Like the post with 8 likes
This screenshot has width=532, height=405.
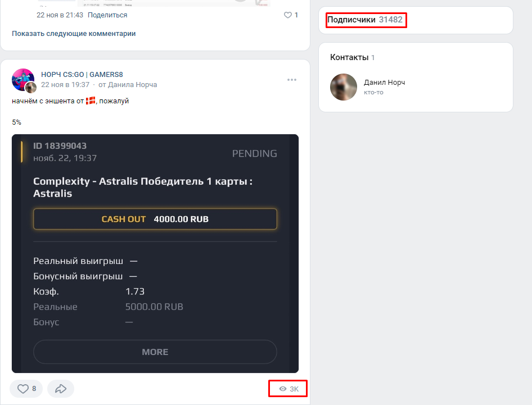(x=26, y=389)
